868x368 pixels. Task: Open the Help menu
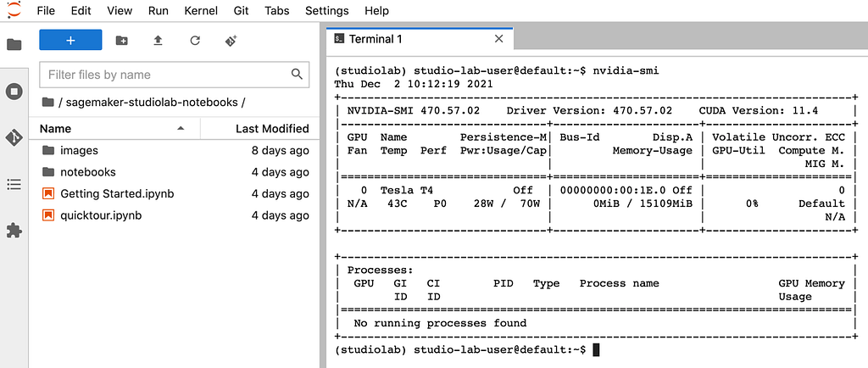(x=376, y=10)
